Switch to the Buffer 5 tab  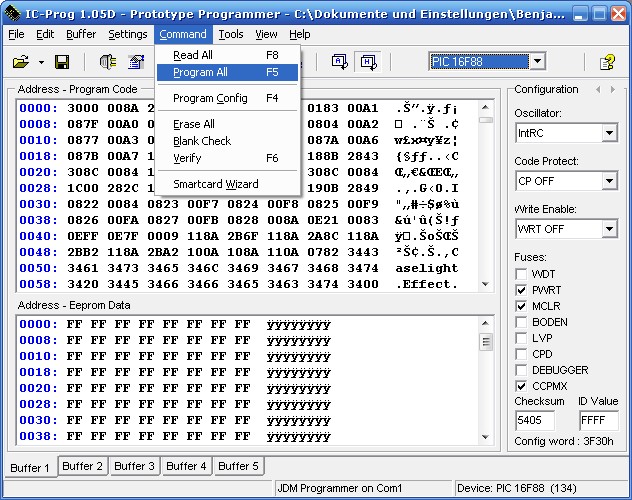238,466
